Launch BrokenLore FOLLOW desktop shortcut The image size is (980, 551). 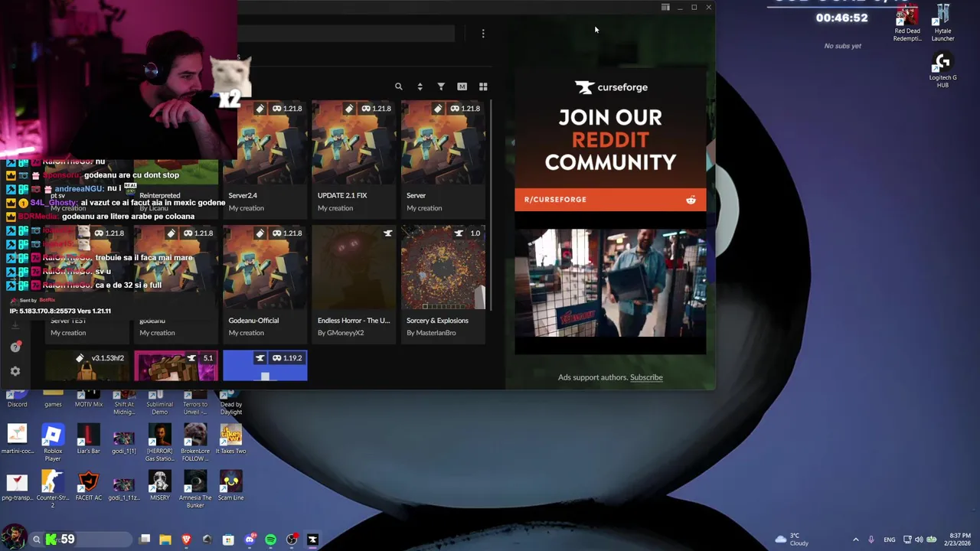[195, 442]
